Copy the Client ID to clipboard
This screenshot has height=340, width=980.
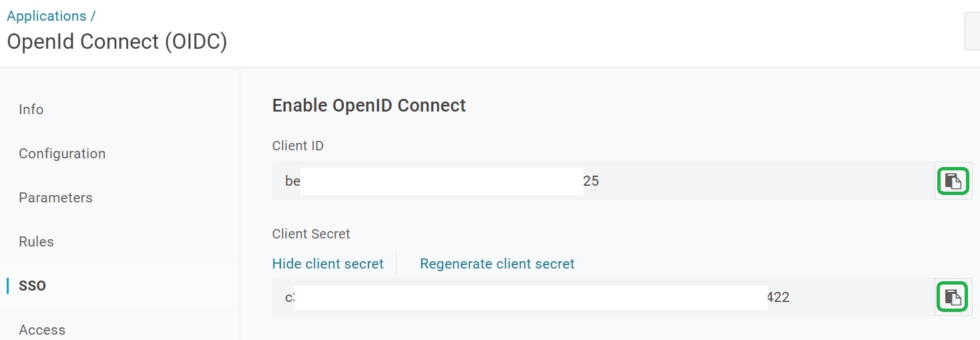[x=953, y=181]
